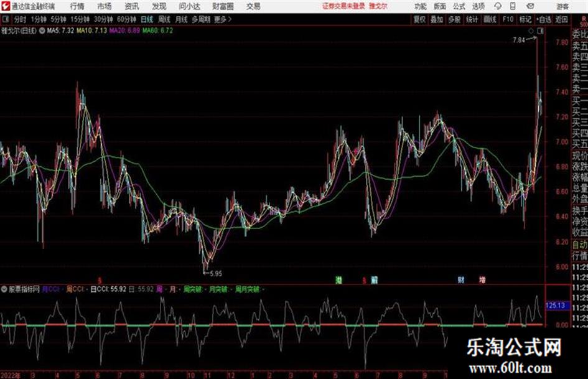
Task: Click the 证券交易未登录 login link
Action: coord(343,6)
